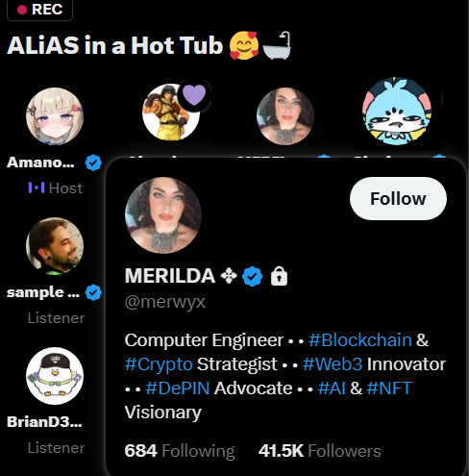Click the @merwyx handle
The image size is (469, 476).
coord(165,302)
